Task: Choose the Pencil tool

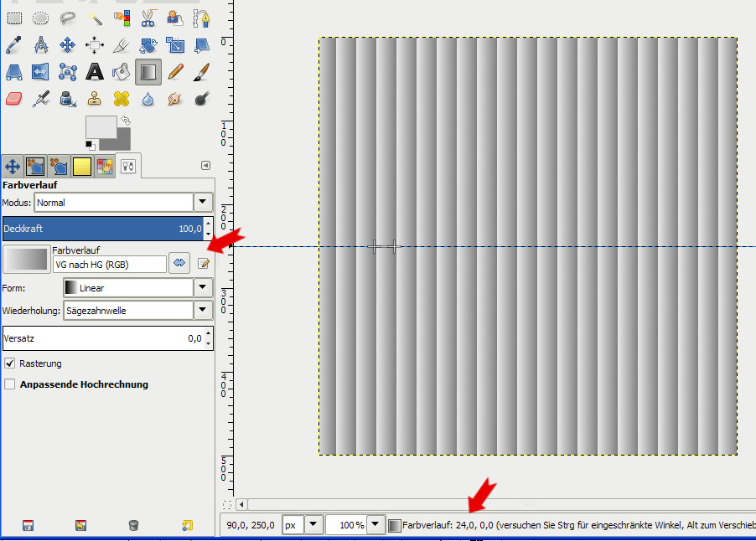Action: [174, 72]
